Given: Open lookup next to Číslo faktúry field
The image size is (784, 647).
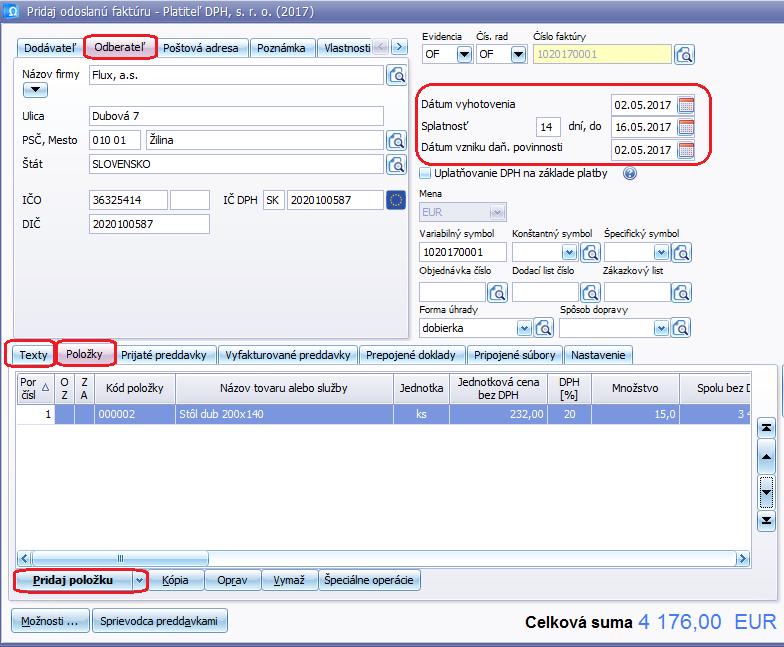Looking at the screenshot, I should (x=684, y=54).
